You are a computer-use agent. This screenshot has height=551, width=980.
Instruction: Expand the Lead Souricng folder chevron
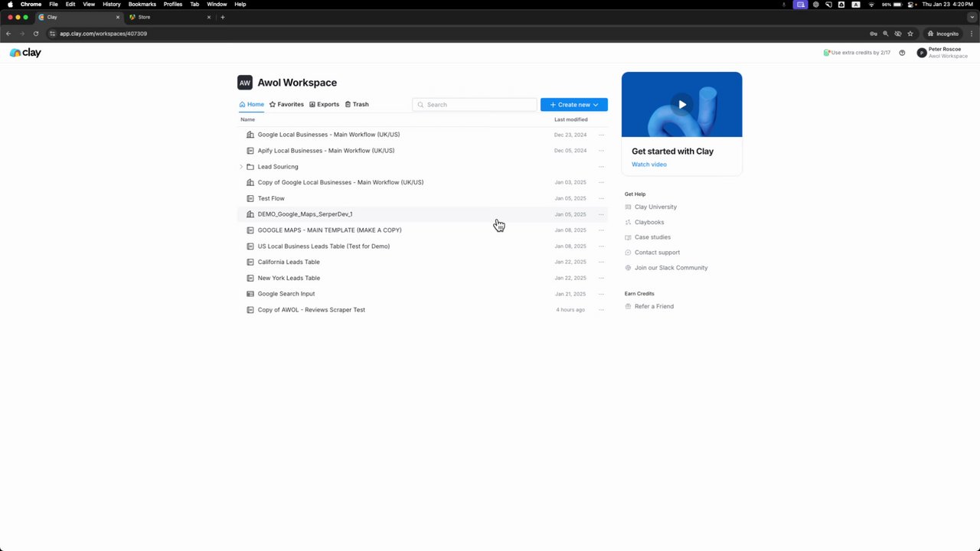point(241,167)
